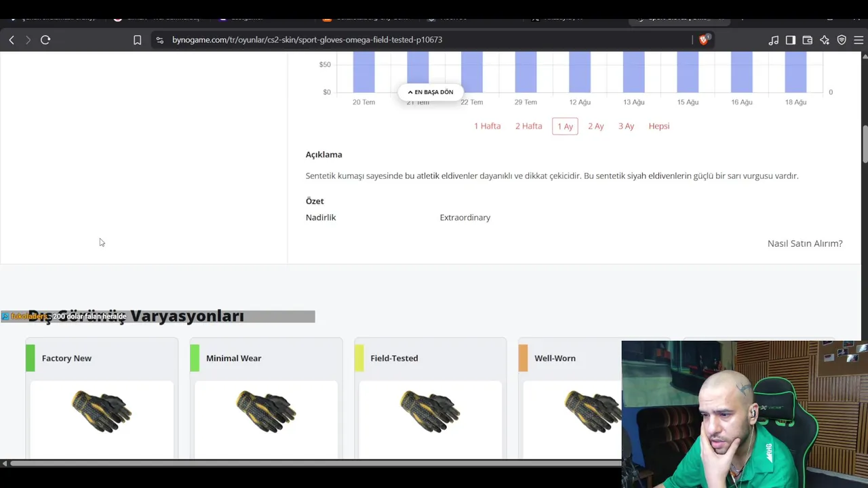
Task: Open the browser hamburger menu
Action: [859, 40]
